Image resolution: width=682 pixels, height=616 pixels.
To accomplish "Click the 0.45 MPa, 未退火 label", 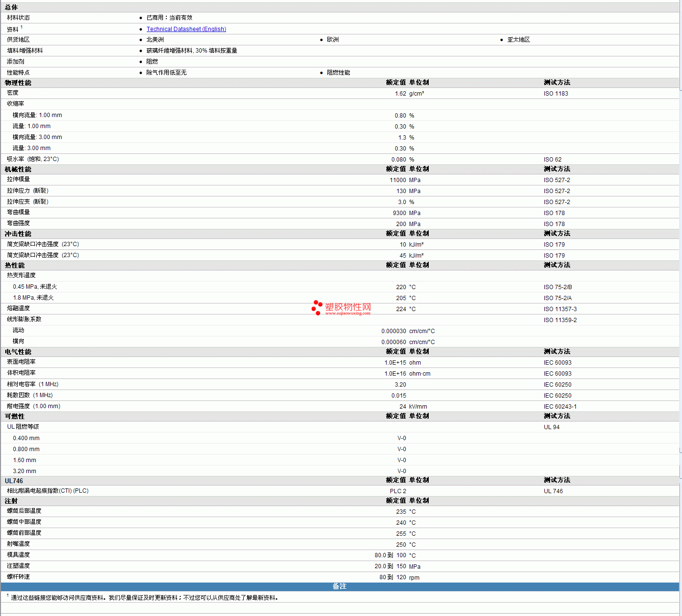I will tap(35, 287).
